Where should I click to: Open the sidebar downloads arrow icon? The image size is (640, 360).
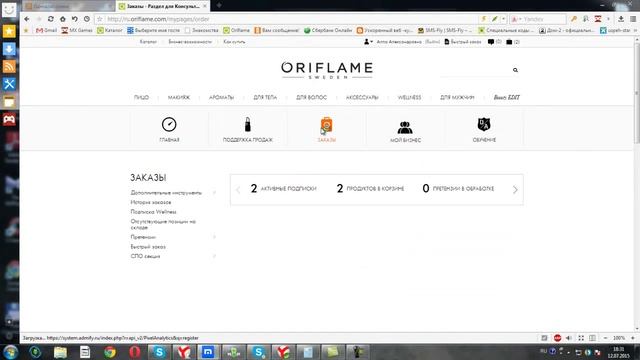click(9, 49)
